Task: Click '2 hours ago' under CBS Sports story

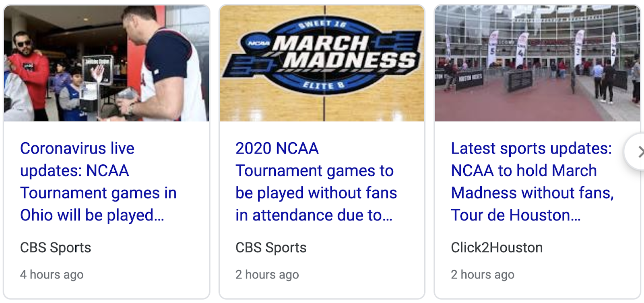Action: coord(267,275)
